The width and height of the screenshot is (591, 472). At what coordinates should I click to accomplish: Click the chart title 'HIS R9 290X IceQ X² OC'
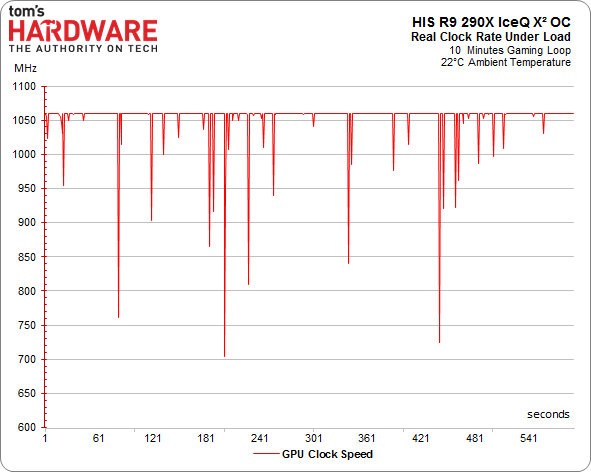tap(491, 22)
